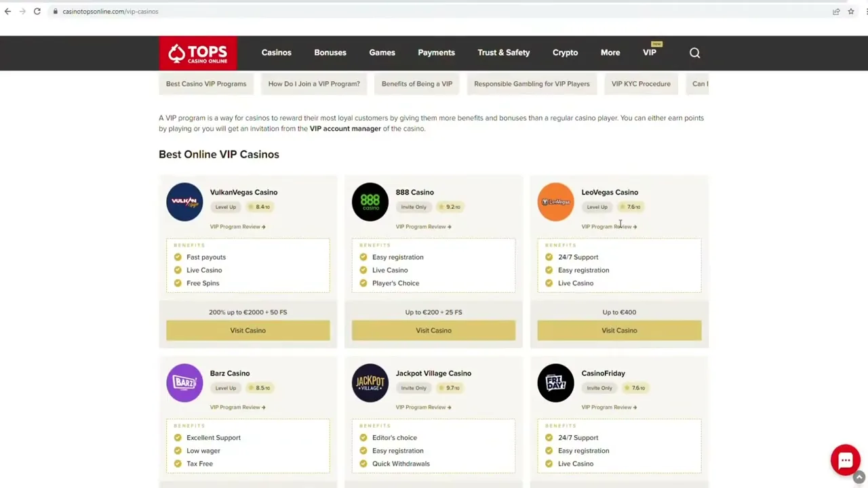Image resolution: width=868 pixels, height=488 pixels.
Task: Click the 888 Casino title
Action: coord(414,192)
